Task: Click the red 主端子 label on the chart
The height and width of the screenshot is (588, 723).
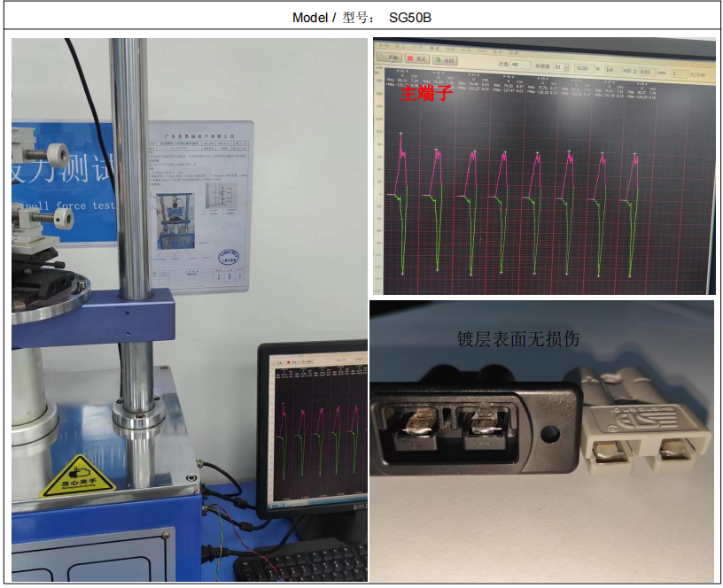Action: click(425, 94)
